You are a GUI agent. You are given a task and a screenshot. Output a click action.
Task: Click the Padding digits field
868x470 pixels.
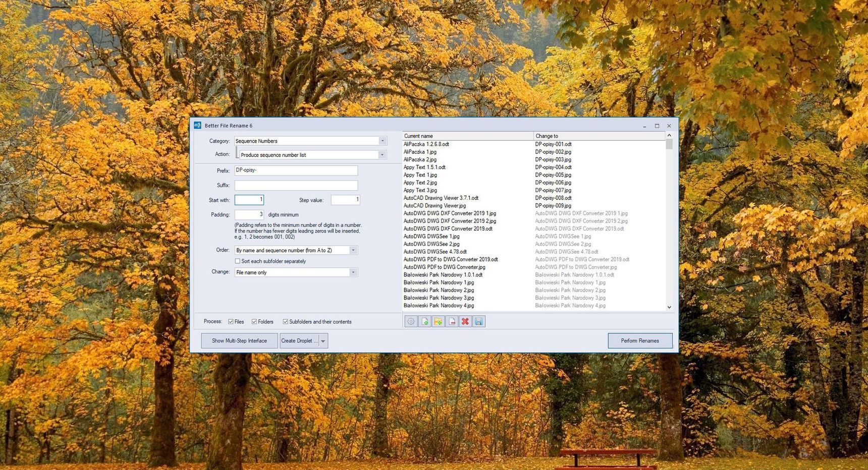click(x=249, y=214)
